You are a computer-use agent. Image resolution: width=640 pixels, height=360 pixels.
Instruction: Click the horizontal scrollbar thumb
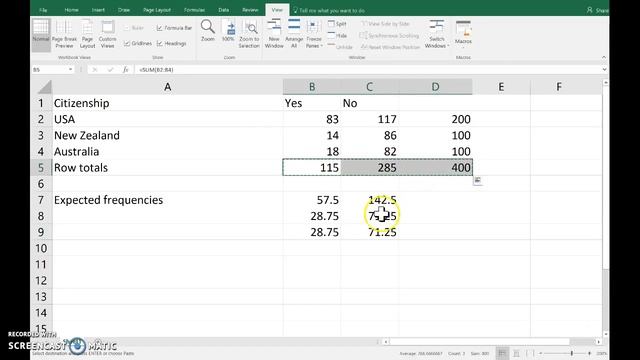(x=479, y=342)
